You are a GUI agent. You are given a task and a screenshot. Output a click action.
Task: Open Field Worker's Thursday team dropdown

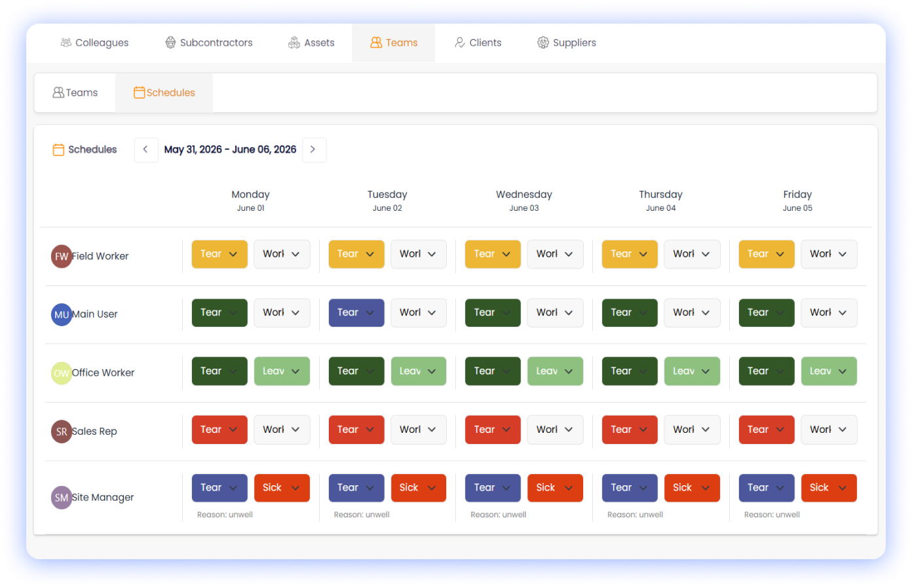click(630, 254)
